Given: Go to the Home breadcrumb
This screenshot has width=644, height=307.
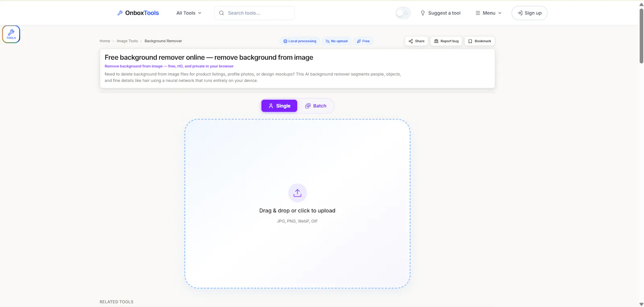Looking at the screenshot, I should 105,41.
